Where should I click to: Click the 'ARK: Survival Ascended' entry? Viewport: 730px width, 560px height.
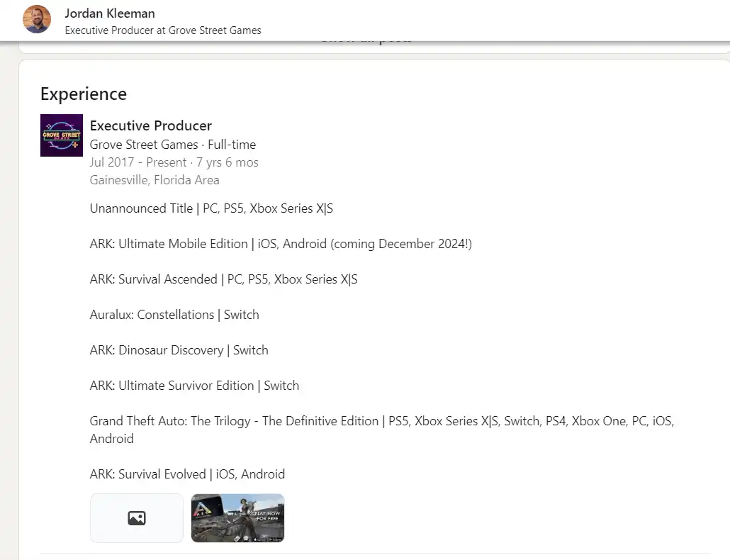pos(153,279)
